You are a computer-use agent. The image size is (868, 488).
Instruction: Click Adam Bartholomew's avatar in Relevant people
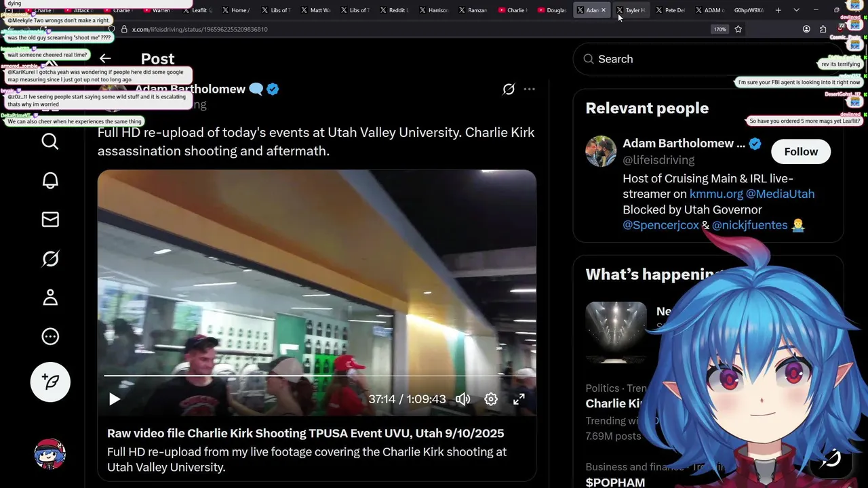(x=601, y=151)
